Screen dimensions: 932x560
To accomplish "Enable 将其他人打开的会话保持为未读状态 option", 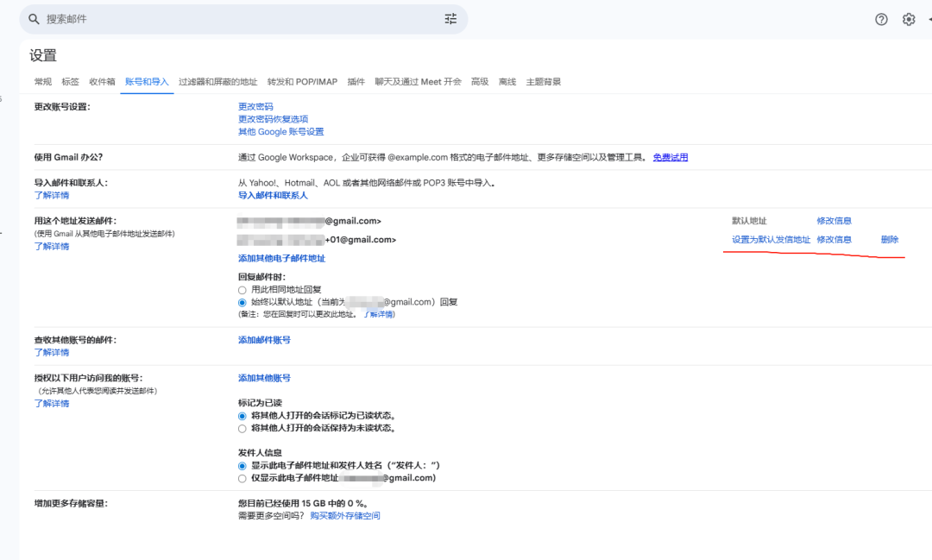I will 242,426.
